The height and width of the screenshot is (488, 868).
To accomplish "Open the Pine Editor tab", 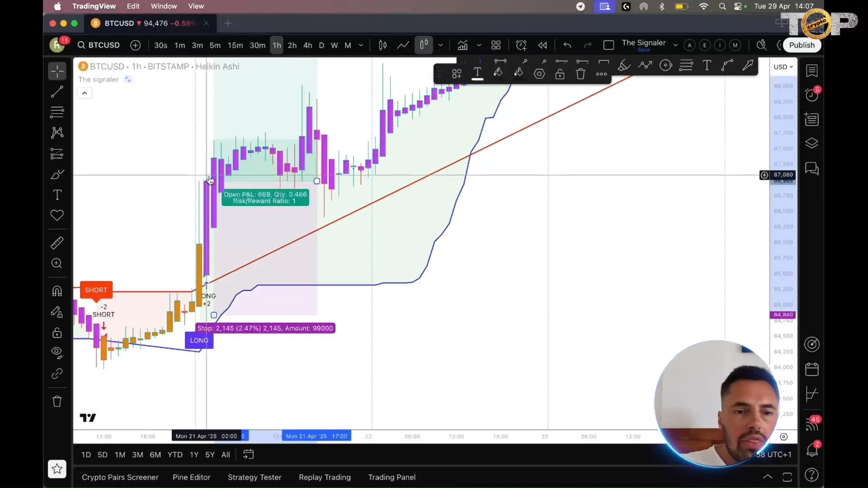I will 191,477.
